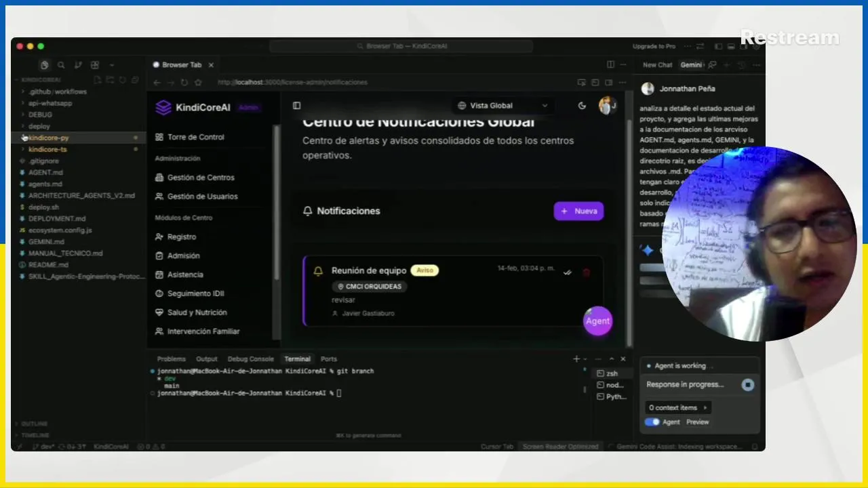The height and width of the screenshot is (488, 868).
Task: Open user avatar menu in KindiCoreAI
Action: tap(607, 106)
